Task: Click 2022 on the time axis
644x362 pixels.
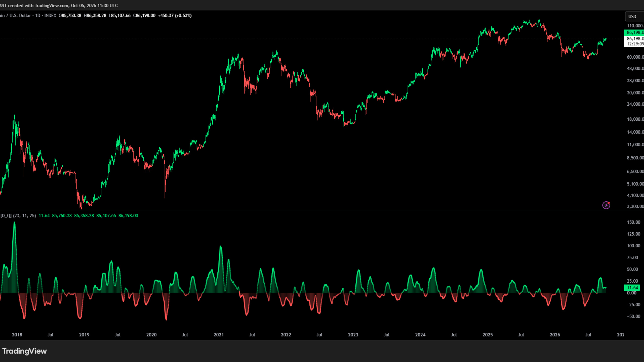Action: [x=286, y=335]
